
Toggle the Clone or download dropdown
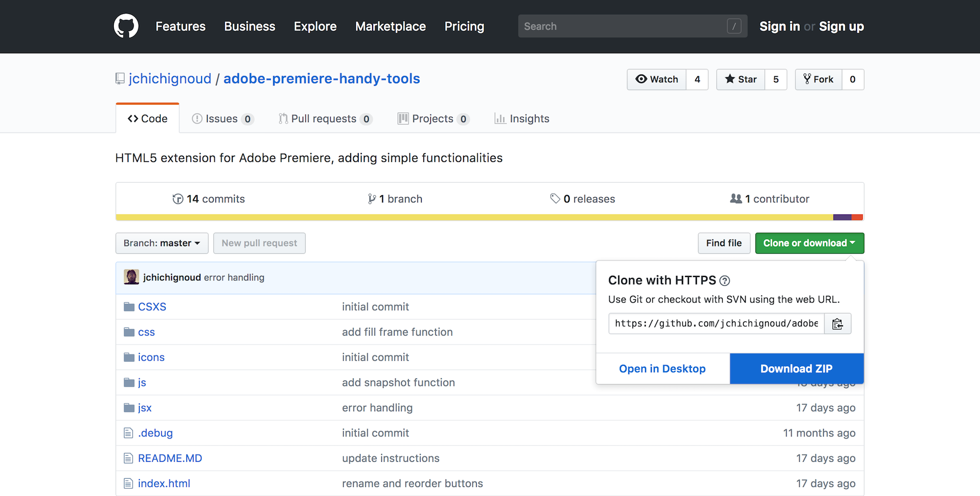click(x=810, y=243)
